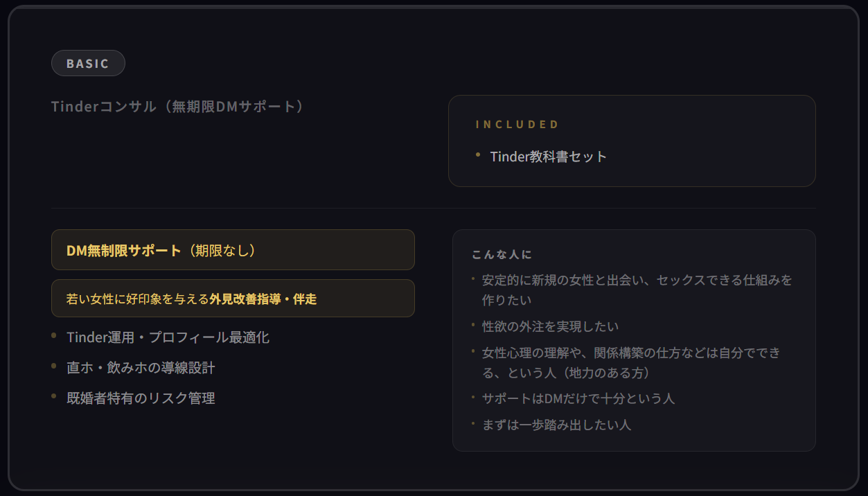Click the bullet beside 直ホ・飲みホ
Screen dimensions: 868x496
[54, 366]
